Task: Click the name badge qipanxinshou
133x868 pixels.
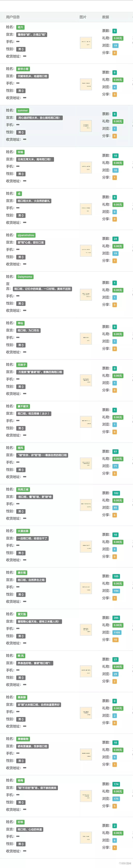Action: (26, 235)
